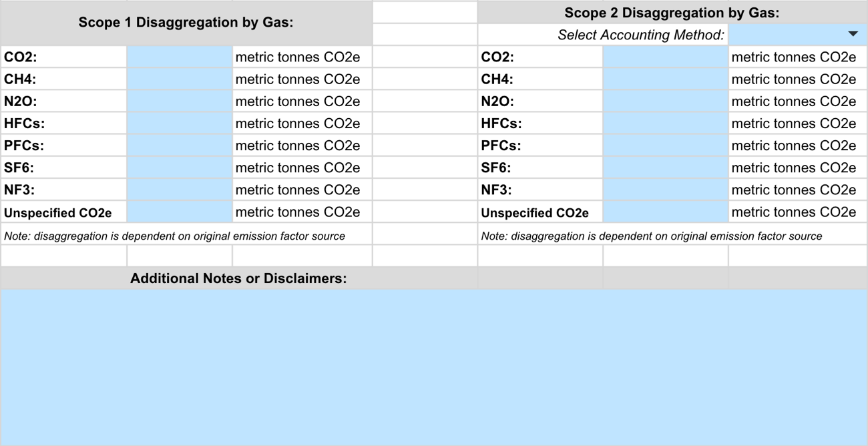Select the Scope 1 Disaggregation by Gas header

186,23
